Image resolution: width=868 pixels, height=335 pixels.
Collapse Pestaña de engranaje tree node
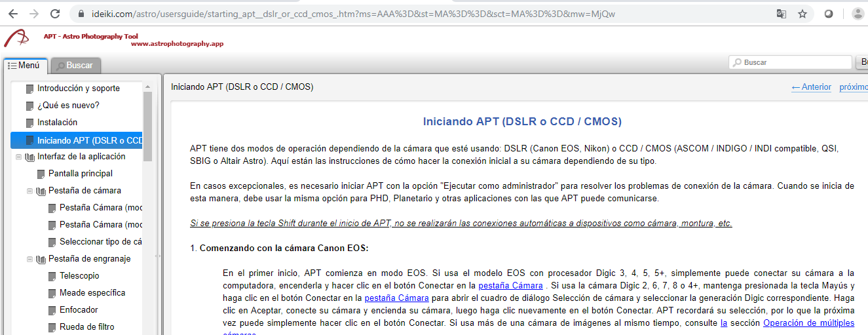point(29,259)
